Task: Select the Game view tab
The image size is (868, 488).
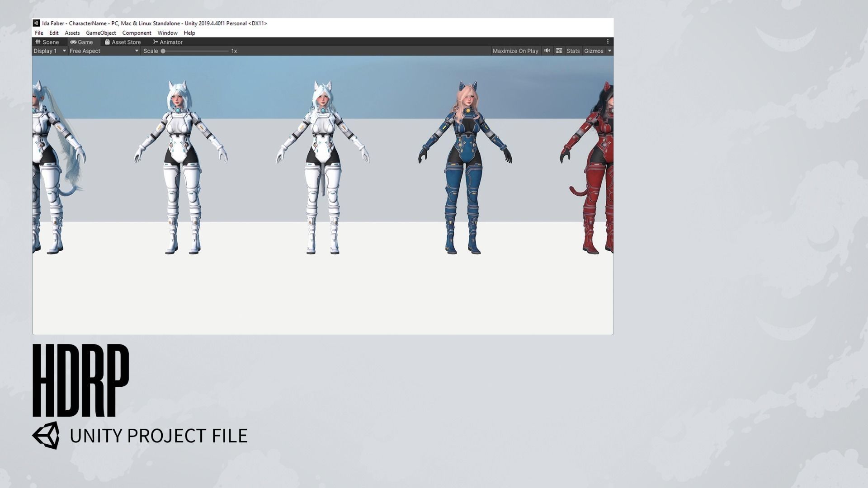Action: click(x=81, y=42)
